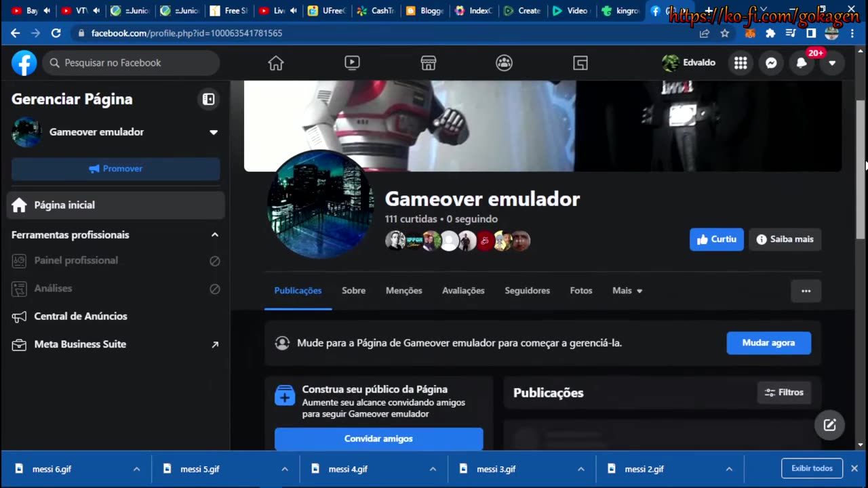
Task: Open Painel profissional in the sidebar
Action: pos(116,261)
